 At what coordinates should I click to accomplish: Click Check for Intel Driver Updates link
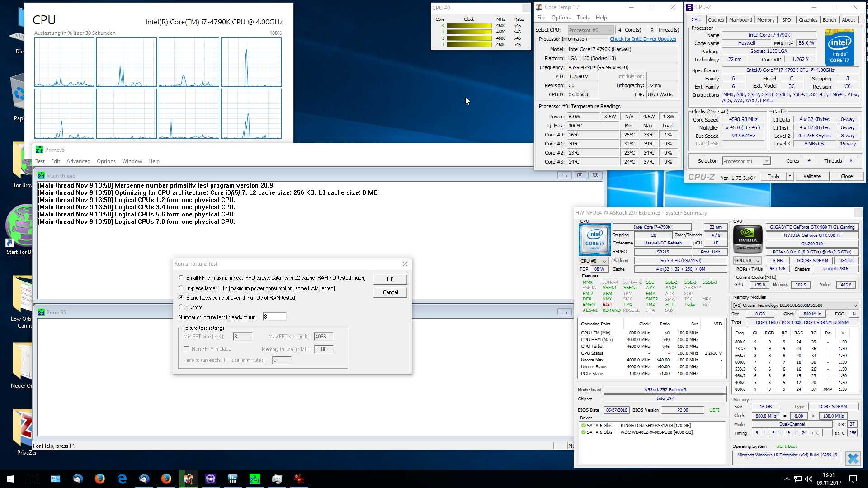643,39
